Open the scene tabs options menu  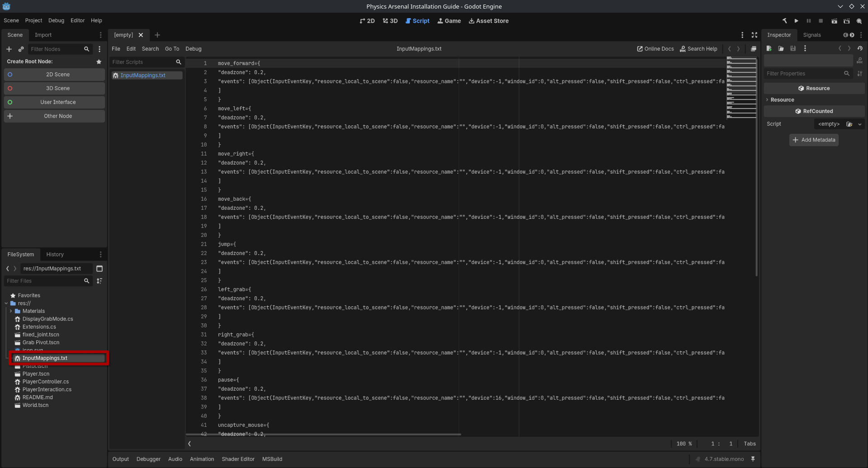coord(742,35)
